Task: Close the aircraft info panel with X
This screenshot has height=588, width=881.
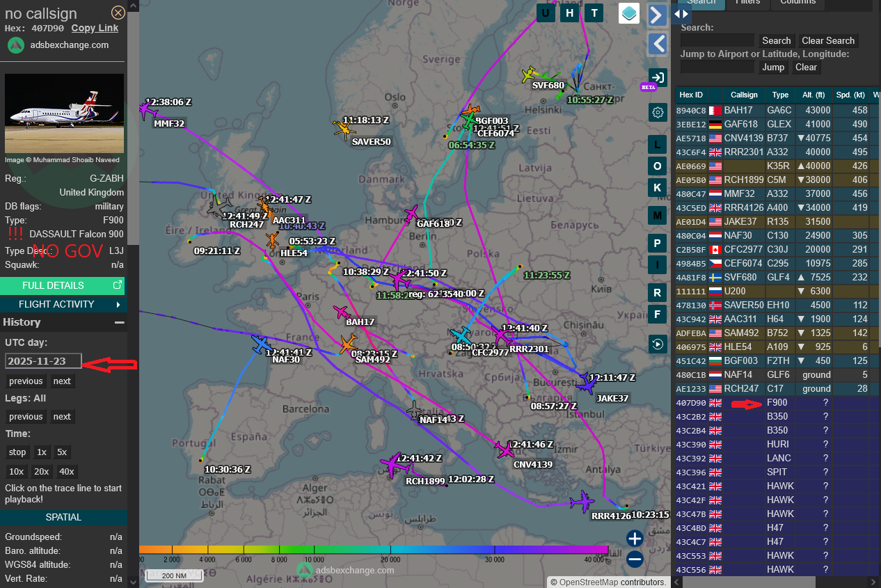Action: [x=118, y=13]
